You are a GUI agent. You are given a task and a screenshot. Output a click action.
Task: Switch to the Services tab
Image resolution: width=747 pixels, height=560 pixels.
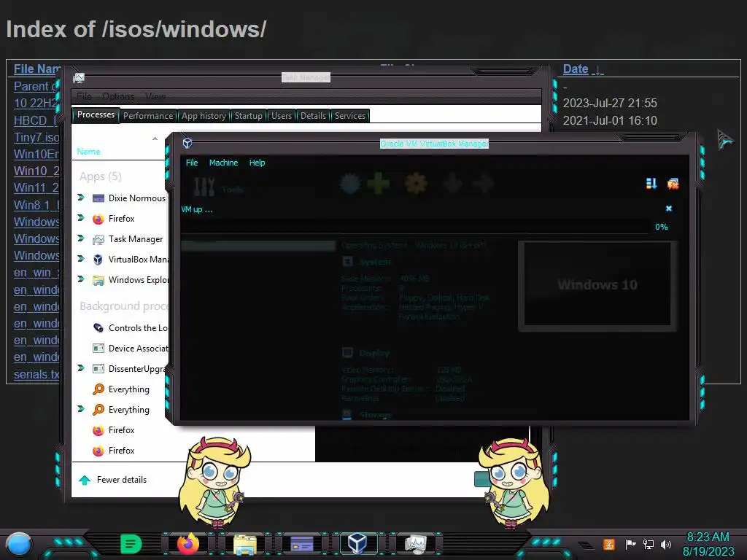pos(350,116)
